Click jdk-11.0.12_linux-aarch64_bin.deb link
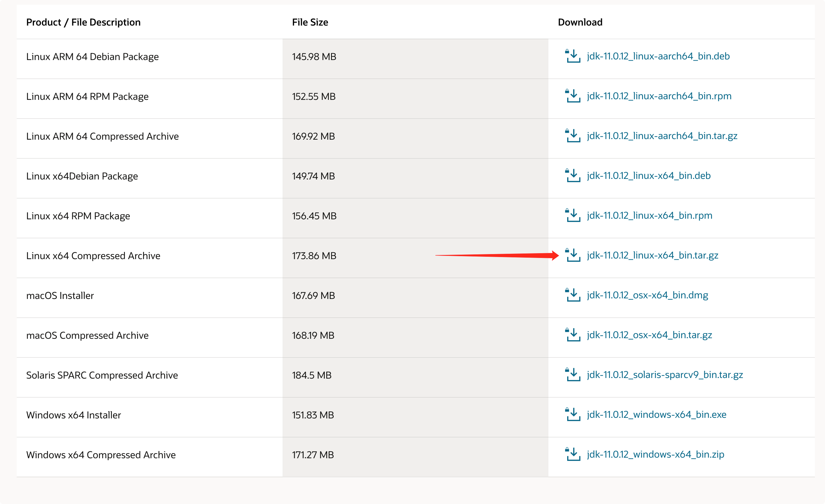Screen dimensions: 825x504 tap(658, 56)
